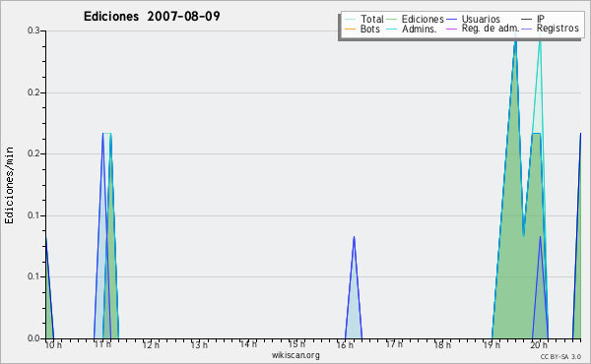591x364 pixels.
Task: Click the Usuarios legend entry
Action: tap(474, 19)
